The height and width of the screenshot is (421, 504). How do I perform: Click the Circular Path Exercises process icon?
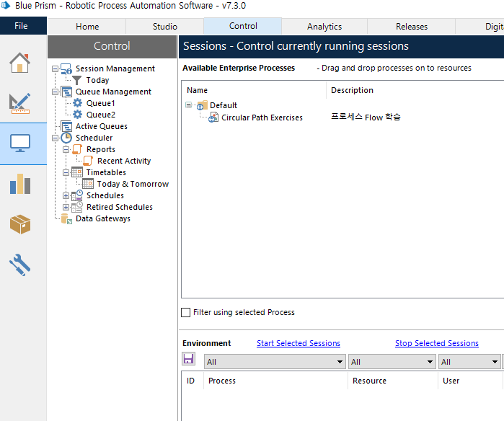pos(213,118)
